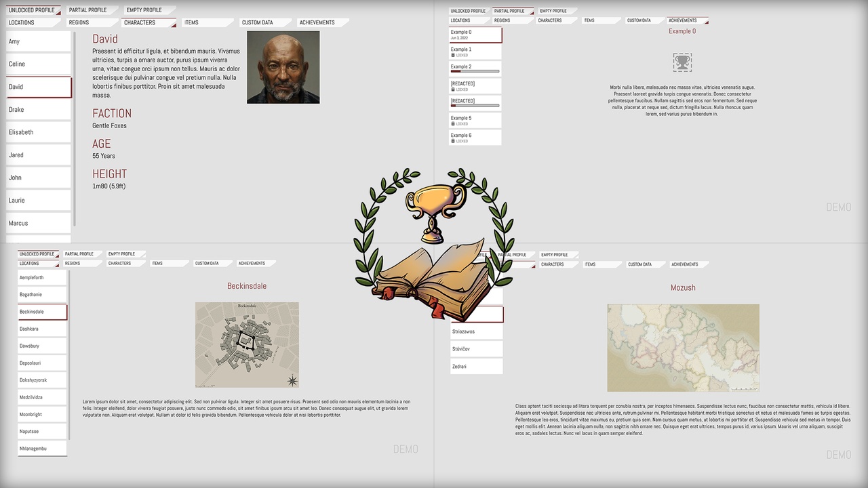This screenshot has width=868, height=488.
Task: Select active Characters tab in David panel
Action: click(149, 22)
